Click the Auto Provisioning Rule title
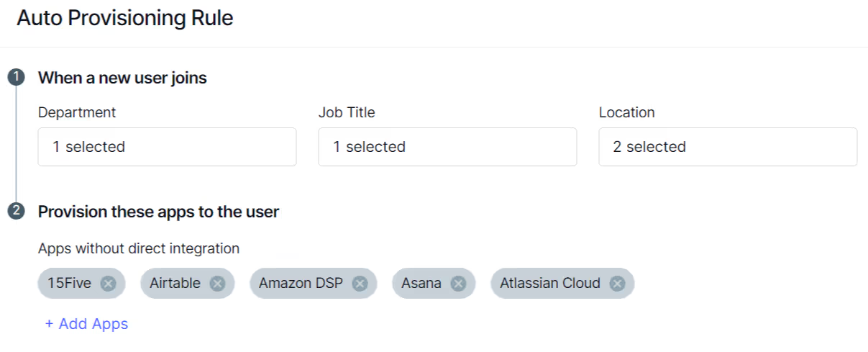This screenshot has height=352, width=868. [x=125, y=18]
